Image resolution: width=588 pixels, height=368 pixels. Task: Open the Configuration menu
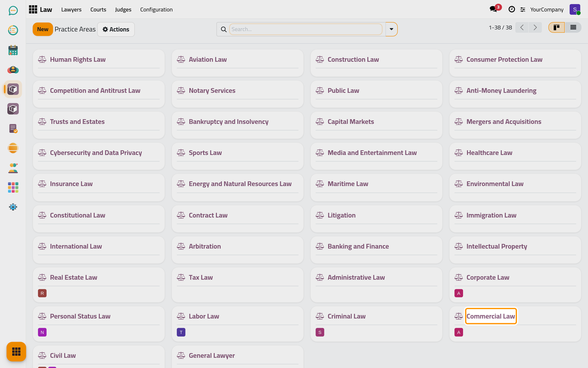tap(156, 10)
